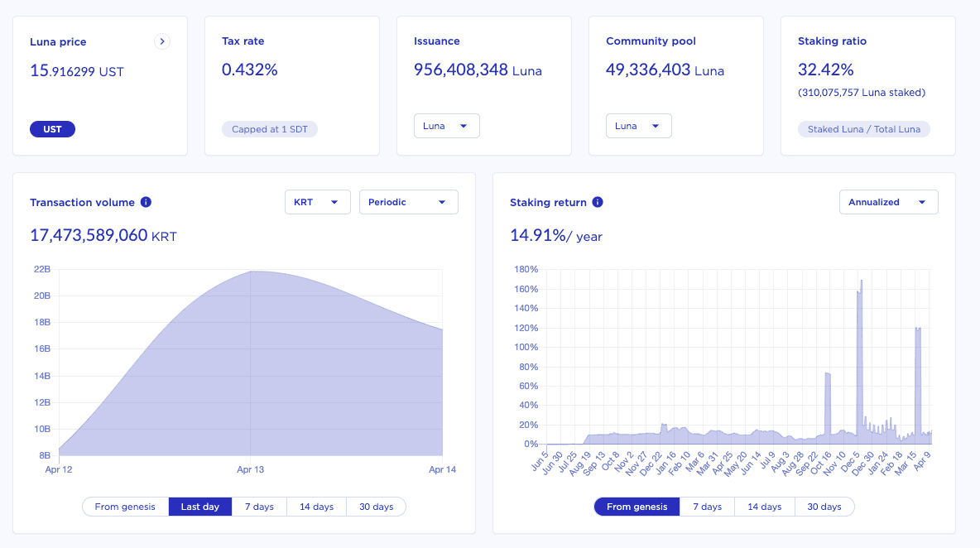Select 30 days for Staking return
The image size is (980, 548).
pos(824,507)
